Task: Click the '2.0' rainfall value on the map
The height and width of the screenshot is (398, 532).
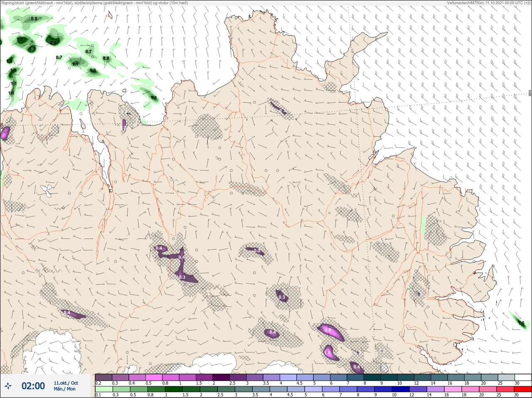Action: click(53, 43)
